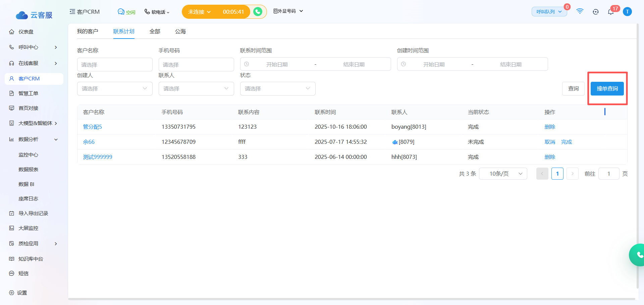The image size is (644, 305).
Task: Click the 撞单查询 button
Action: [x=607, y=89]
